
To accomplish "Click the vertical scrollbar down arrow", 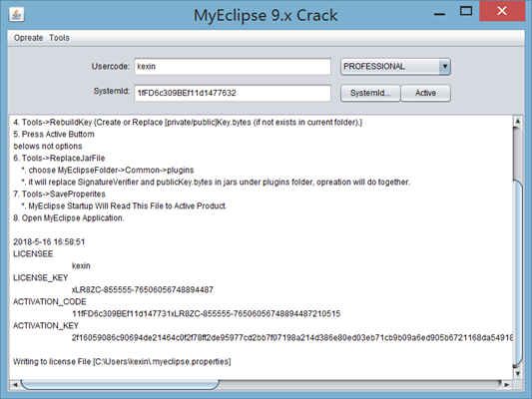I will point(518,374).
